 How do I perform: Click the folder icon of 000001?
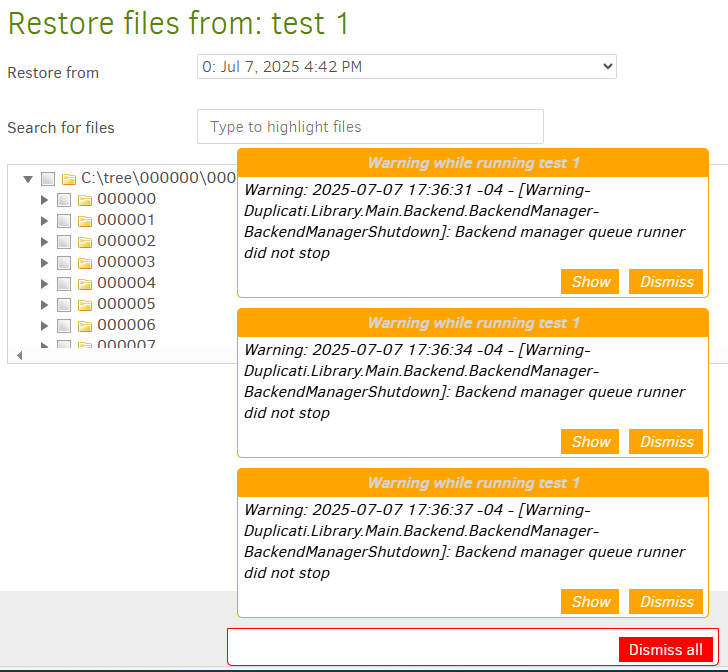pyautogui.click(x=84, y=221)
